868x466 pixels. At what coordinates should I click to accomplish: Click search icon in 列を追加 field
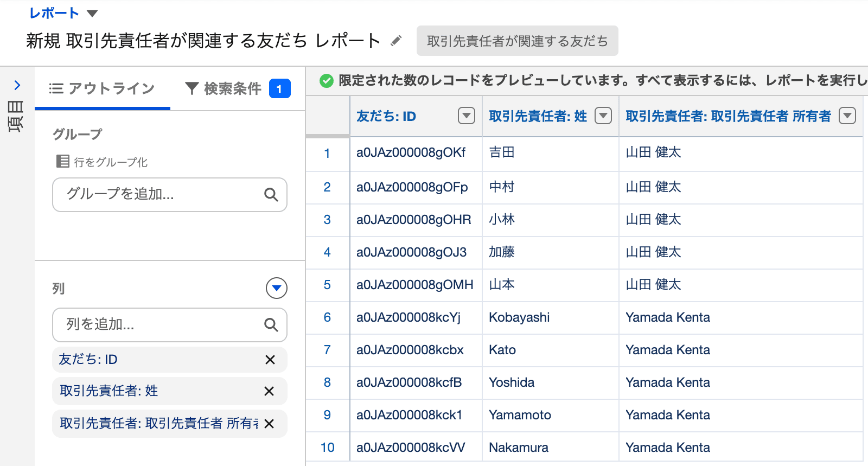[271, 324]
